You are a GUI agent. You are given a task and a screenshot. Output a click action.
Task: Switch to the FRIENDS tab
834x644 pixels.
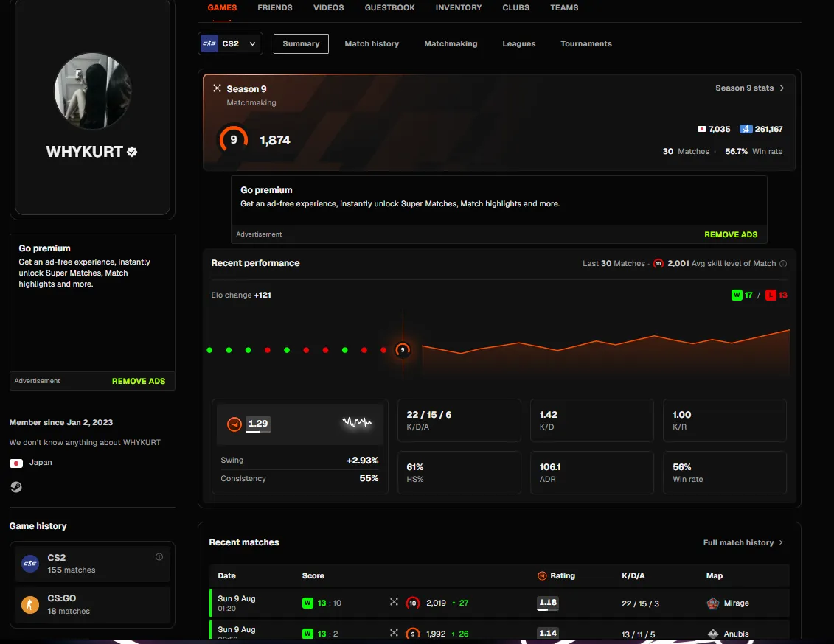click(x=275, y=8)
